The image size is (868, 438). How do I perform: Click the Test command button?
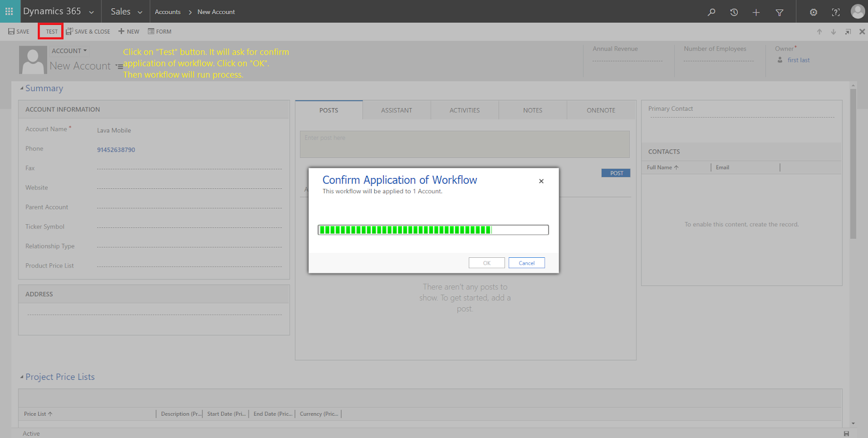51,31
